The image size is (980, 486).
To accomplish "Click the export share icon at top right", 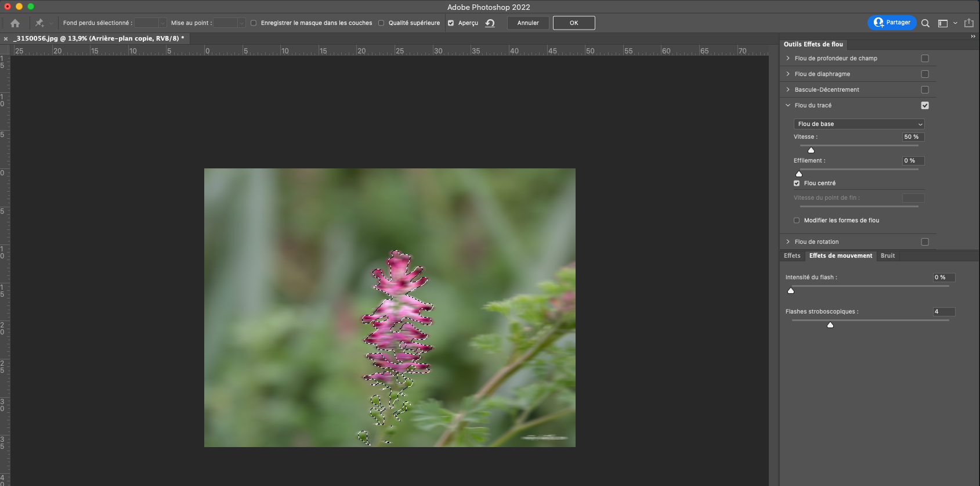I will (968, 23).
